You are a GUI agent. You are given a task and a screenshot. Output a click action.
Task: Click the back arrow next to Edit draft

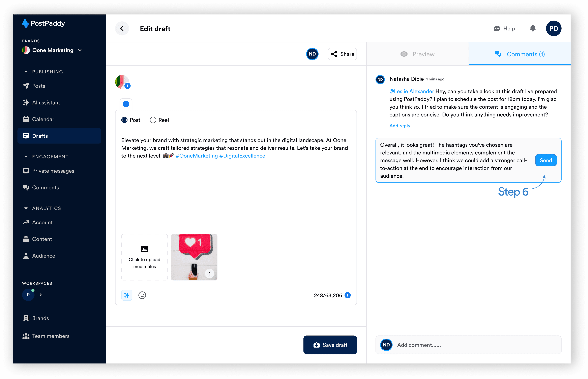122,29
